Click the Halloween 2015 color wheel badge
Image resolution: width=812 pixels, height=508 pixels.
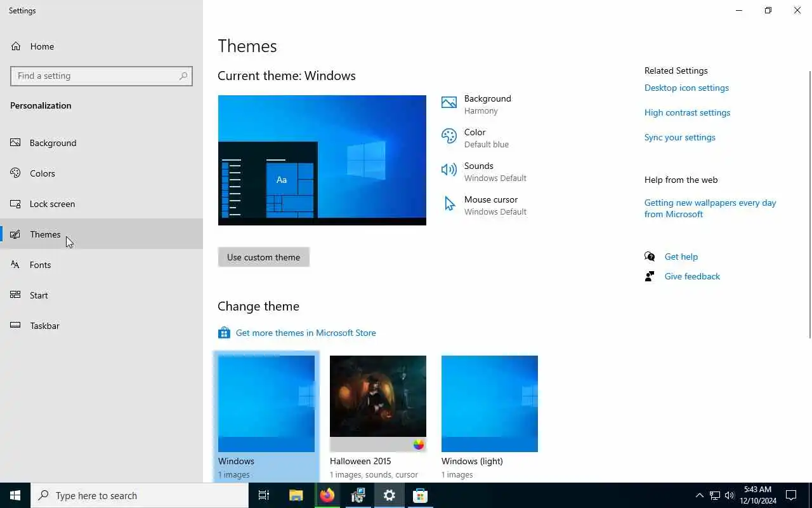point(418,444)
